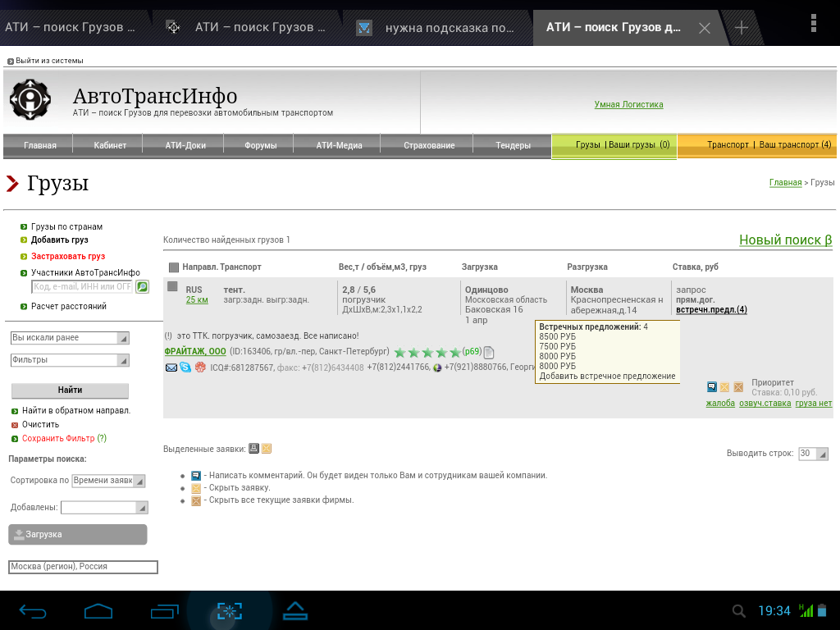Open the Вы искали ранее dropdown
This screenshot has height=630, width=840.
[70, 338]
